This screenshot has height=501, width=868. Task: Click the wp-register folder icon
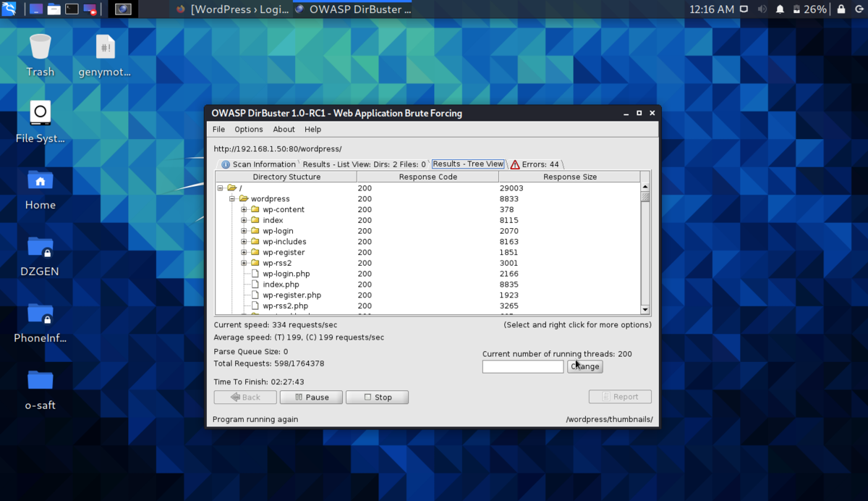[255, 253]
